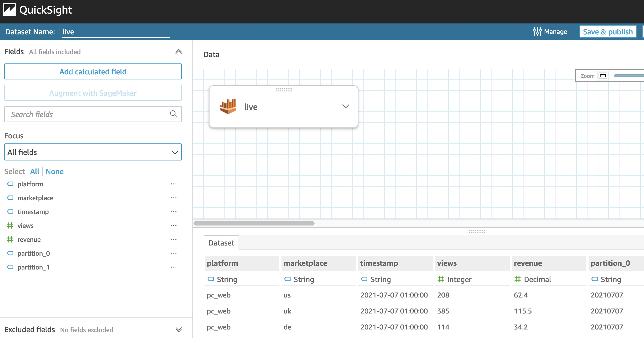Click the views cell 208
Image resolution: width=644 pixels, height=338 pixels.
(x=443, y=295)
